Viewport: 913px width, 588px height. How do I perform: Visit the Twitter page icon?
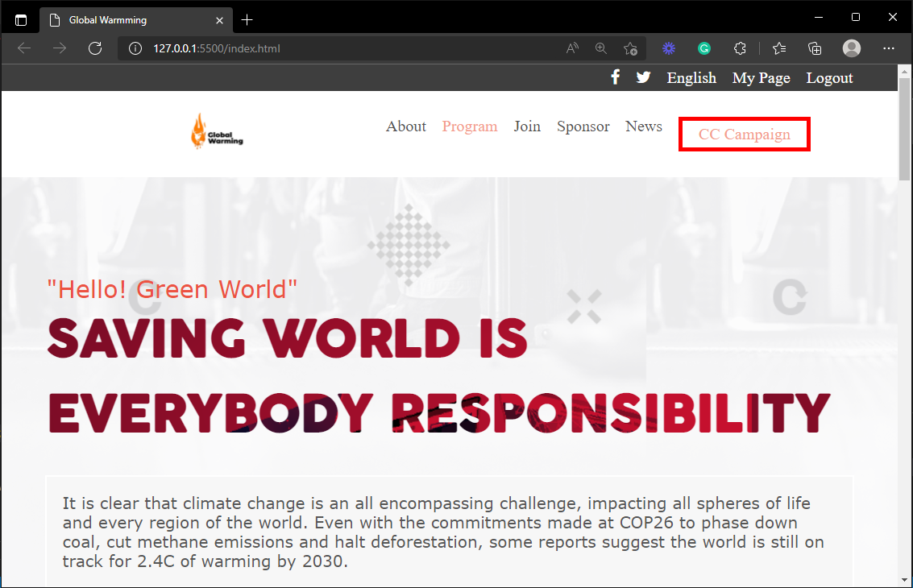(643, 77)
